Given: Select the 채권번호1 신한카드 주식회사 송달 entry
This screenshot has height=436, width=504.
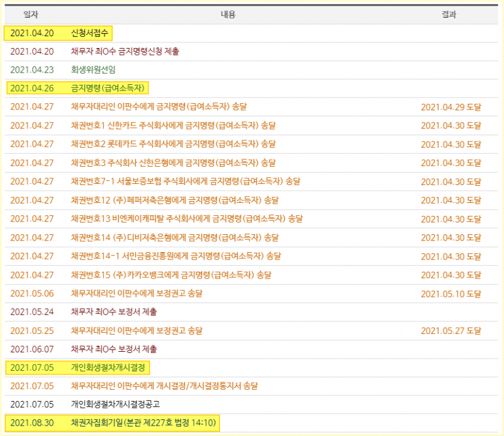Looking at the screenshot, I should (173, 125).
